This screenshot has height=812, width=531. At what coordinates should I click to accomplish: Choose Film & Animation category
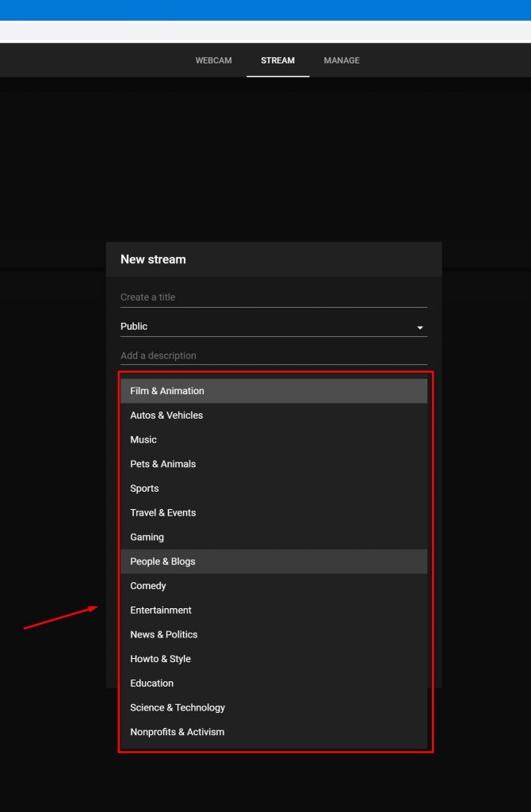273,391
